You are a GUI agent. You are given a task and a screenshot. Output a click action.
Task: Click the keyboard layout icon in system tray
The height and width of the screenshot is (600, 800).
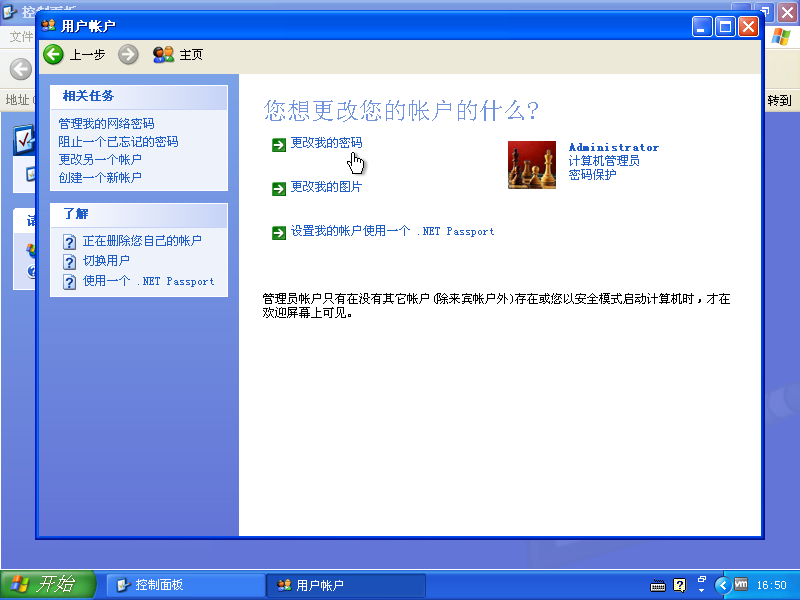point(657,585)
